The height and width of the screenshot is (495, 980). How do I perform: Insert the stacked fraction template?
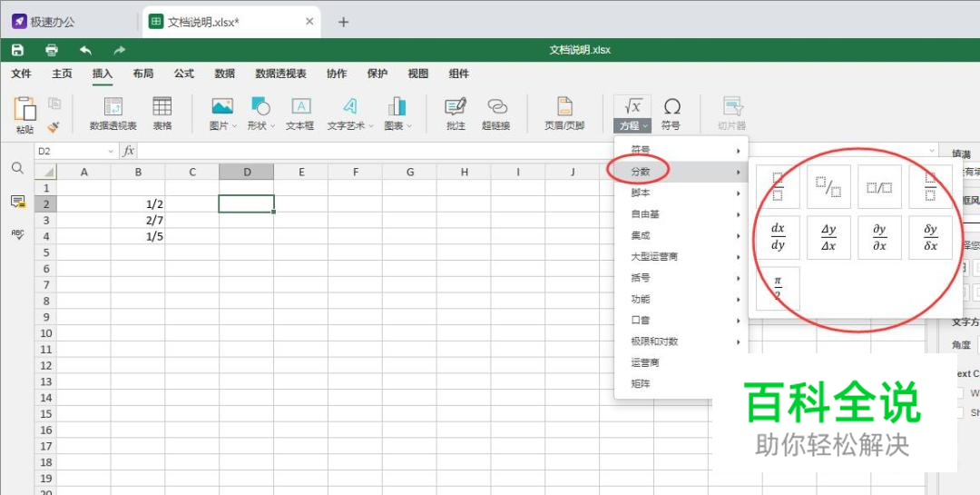pos(778,186)
